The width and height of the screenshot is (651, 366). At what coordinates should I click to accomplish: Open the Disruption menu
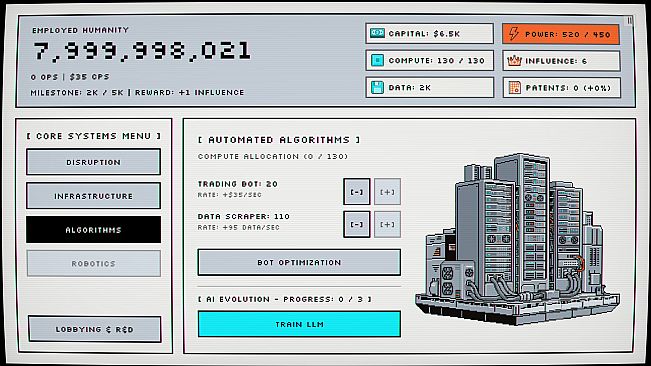coord(93,162)
